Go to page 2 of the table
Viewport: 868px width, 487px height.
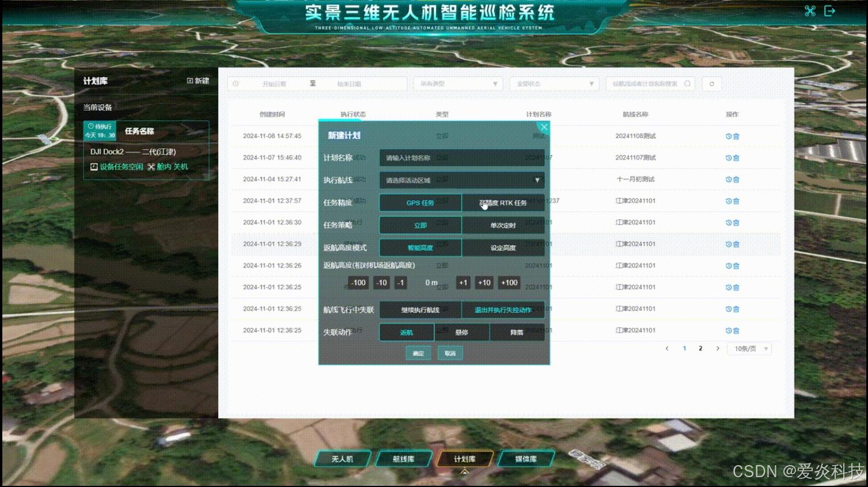point(700,349)
